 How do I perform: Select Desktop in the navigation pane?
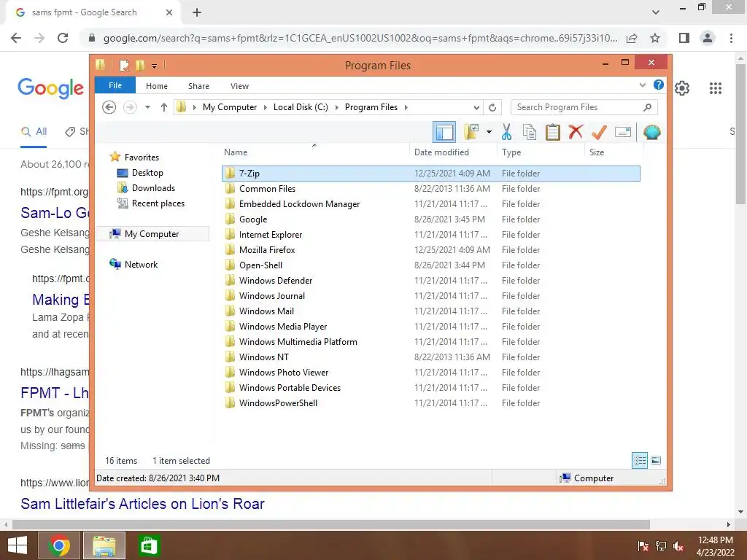[147, 172]
